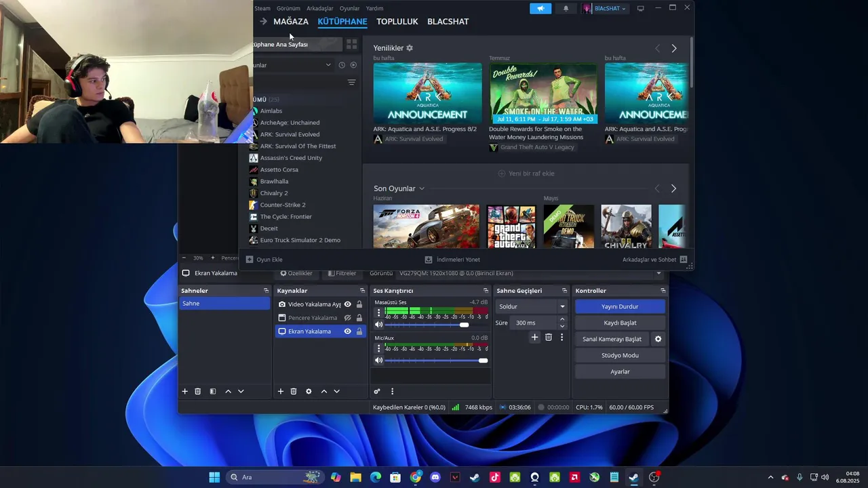Delete scene transition trash icon
868x488 pixels.
click(549, 337)
